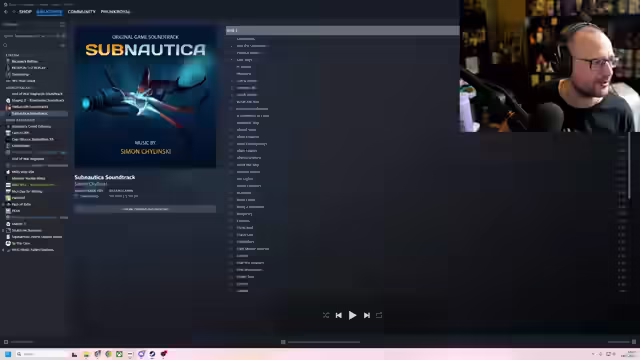The height and width of the screenshot is (360, 640).
Task: Open the COMMUNITY tab
Action: (x=82, y=11)
